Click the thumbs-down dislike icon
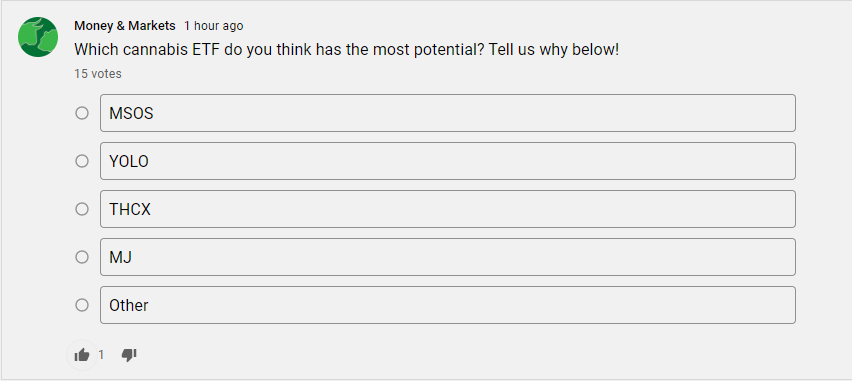Screen dimensions: 852x381 [x=129, y=355]
